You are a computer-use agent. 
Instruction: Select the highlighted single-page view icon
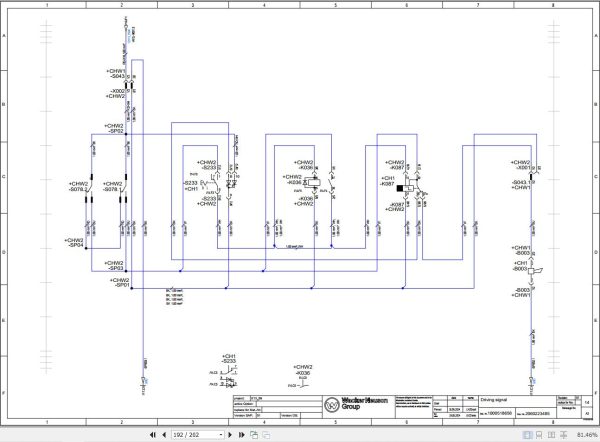click(528, 435)
